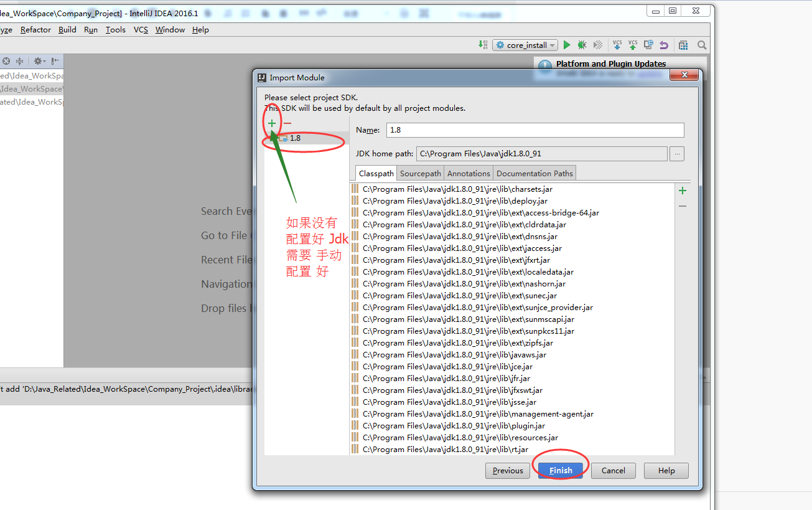Click the VCS Commit icon with the green arrow
This screenshot has height=510, width=812.
[x=633, y=45]
